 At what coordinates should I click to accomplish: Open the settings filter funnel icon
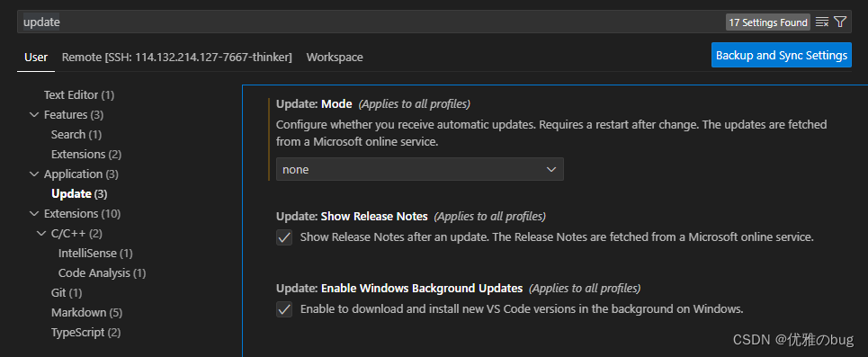tap(840, 22)
